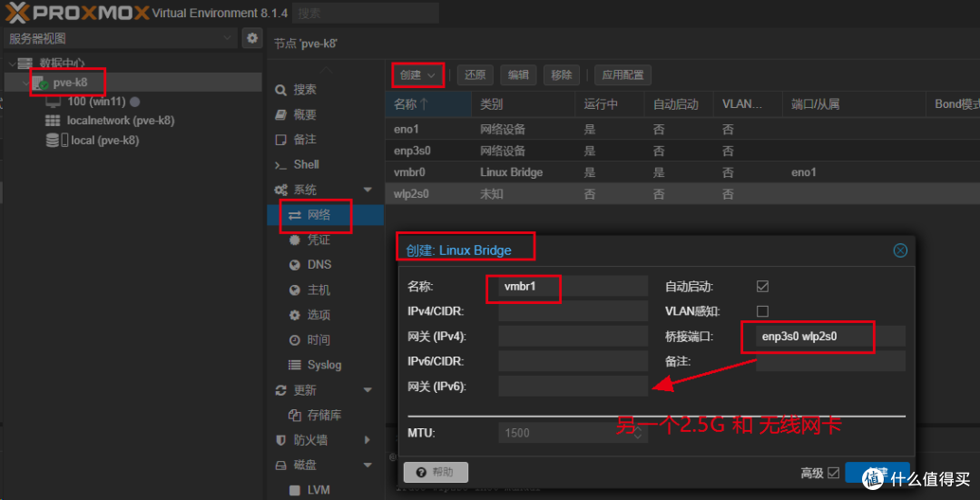This screenshot has height=500, width=980.
Task: Focus the IPv4/CIDR input field
Action: pyautogui.click(x=573, y=311)
